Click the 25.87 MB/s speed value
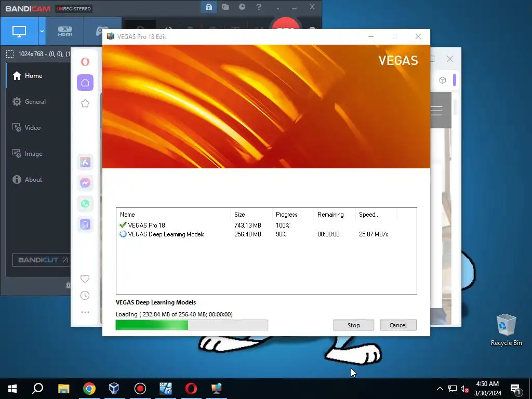The image size is (532, 399). (374, 234)
